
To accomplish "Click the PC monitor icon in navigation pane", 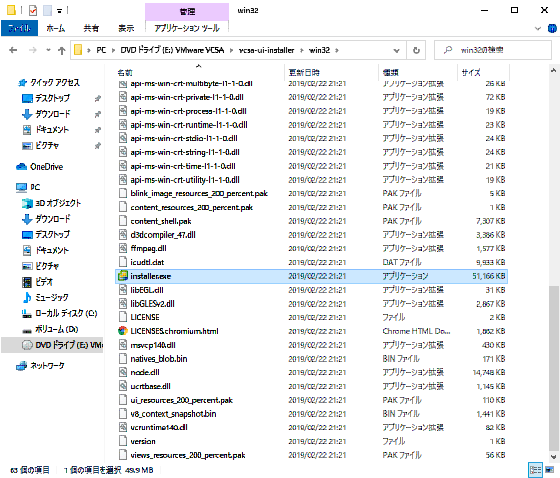I will coord(21,187).
